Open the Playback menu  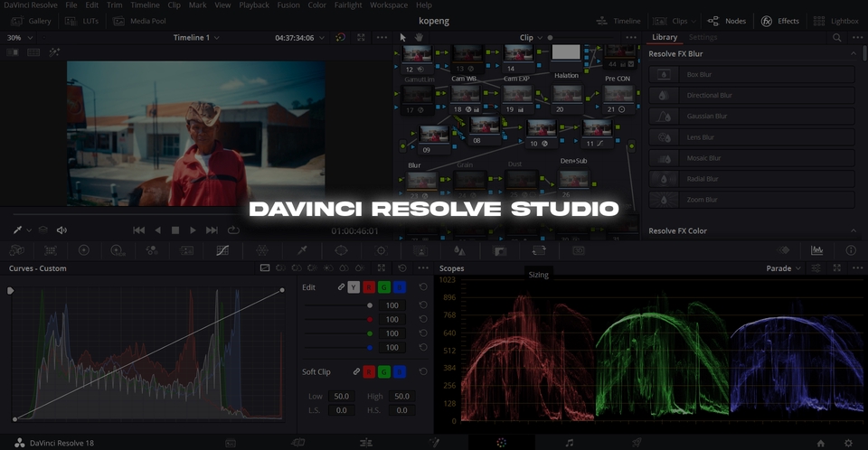click(x=254, y=5)
